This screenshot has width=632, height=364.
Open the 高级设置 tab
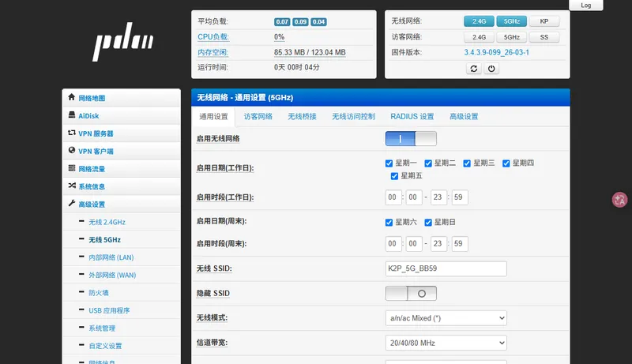[464, 116]
